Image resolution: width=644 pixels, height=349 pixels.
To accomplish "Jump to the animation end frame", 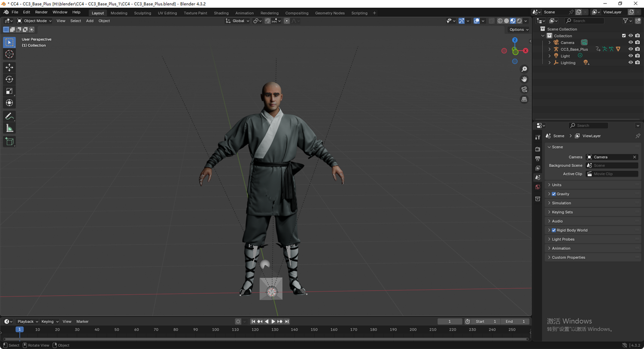I will (x=287, y=321).
